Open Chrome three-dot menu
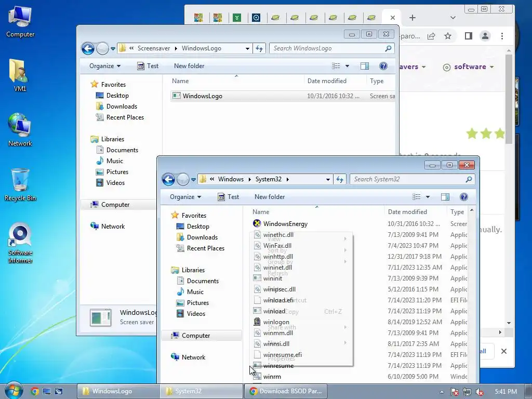The image size is (532, 399). pyautogui.click(x=502, y=36)
